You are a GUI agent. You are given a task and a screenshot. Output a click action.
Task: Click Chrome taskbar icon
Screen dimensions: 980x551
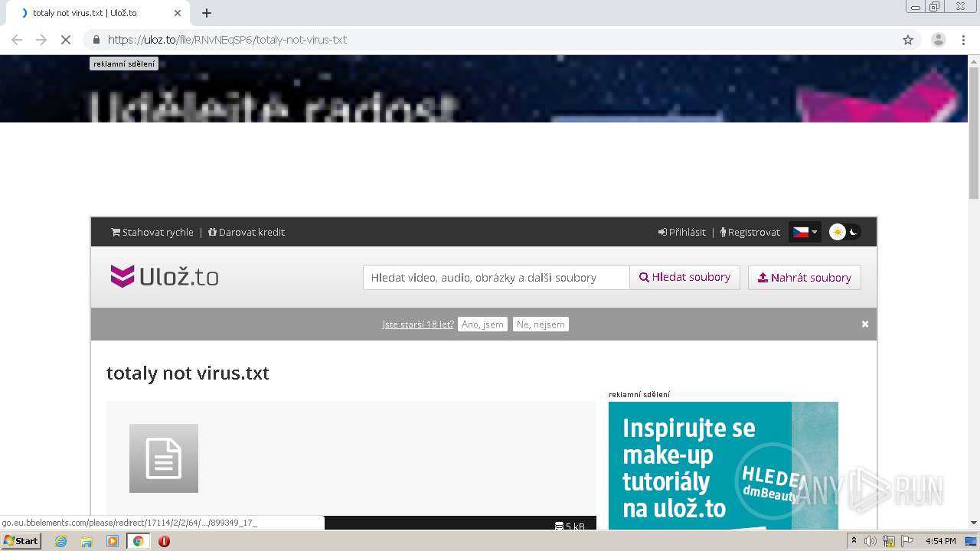click(x=138, y=541)
